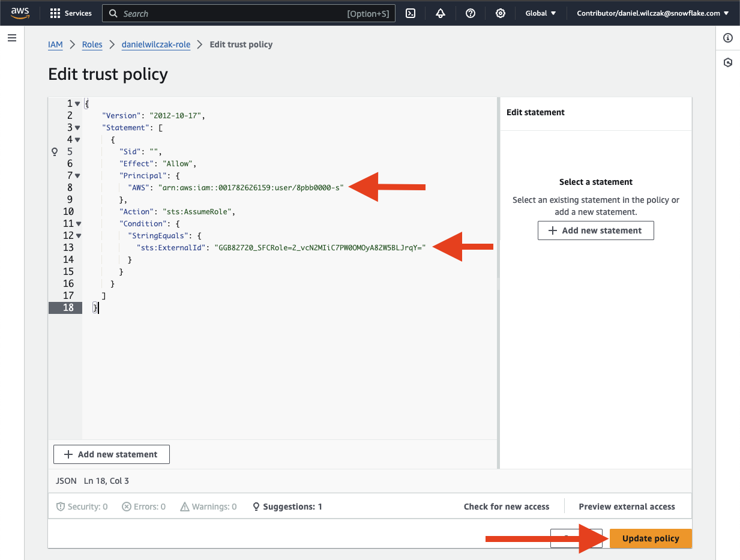Open the account menu for Contributor/daniel.wilczak
This screenshot has height=560, width=740.
[652, 13]
